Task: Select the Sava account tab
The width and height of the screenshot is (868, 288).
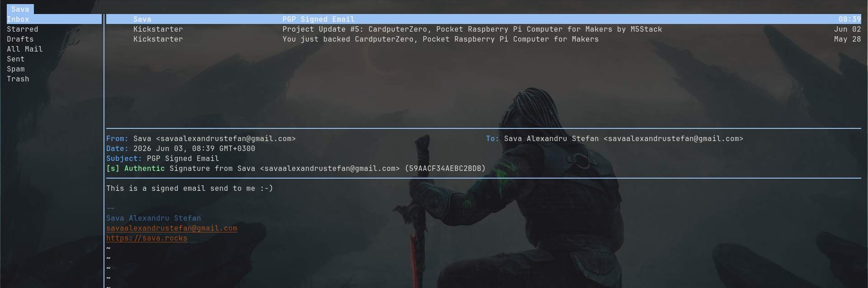Action: point(20,9)
